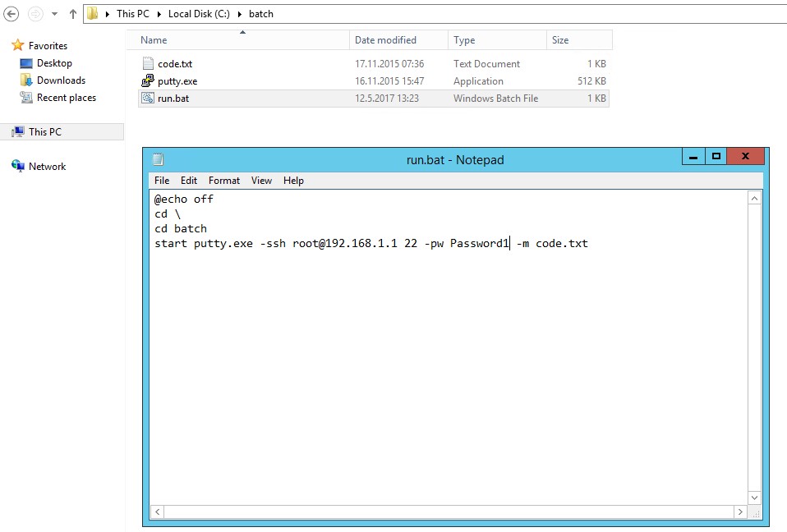Navigate to Local Disk (C:) breadcrumb
The height and width of the screenshot is (532, 787).
point(199,14)
